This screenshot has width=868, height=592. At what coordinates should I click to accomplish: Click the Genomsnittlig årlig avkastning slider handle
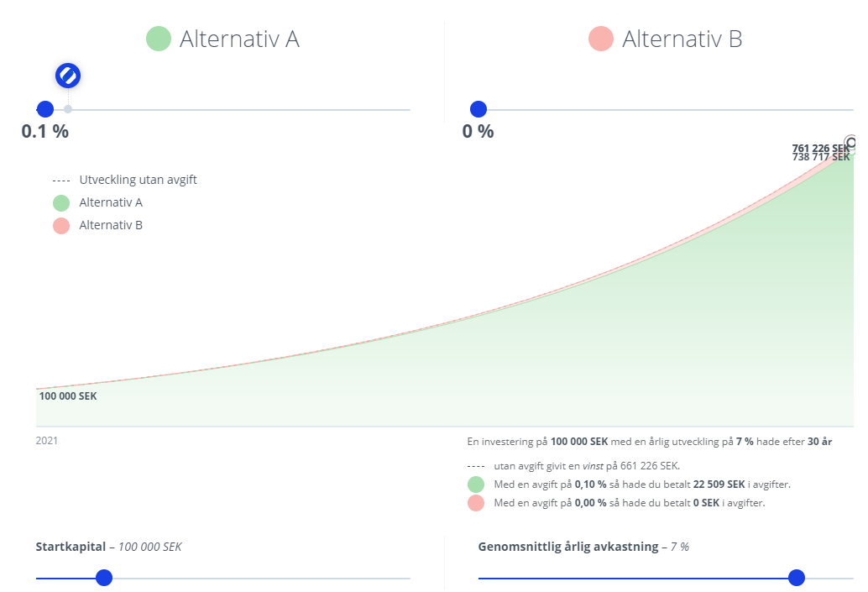click(x=797, y=578)
